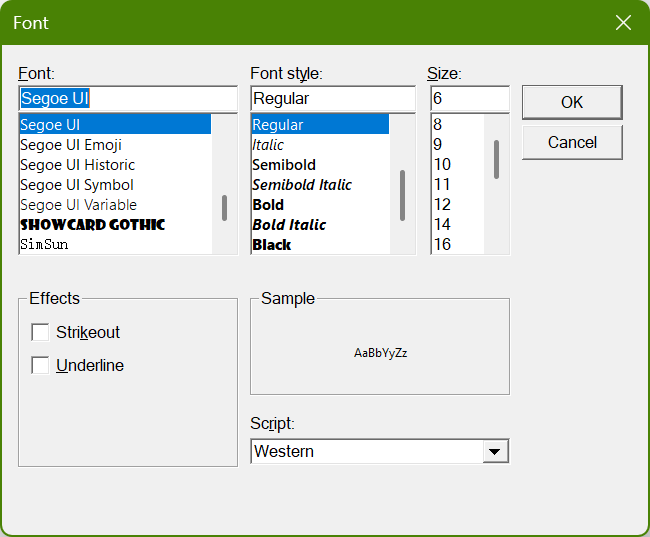Select font size 12
The height and width of the screenshot is (537, 650).
[458, 204]
